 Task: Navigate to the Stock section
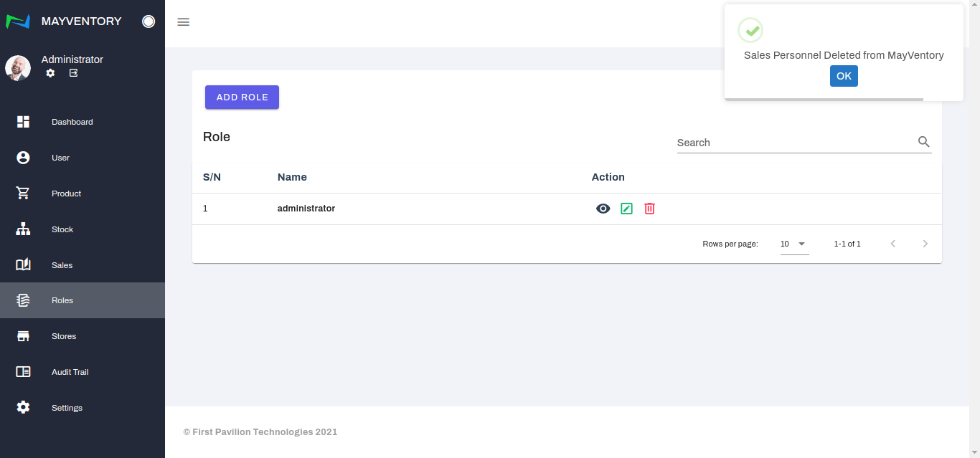(62, 229)
